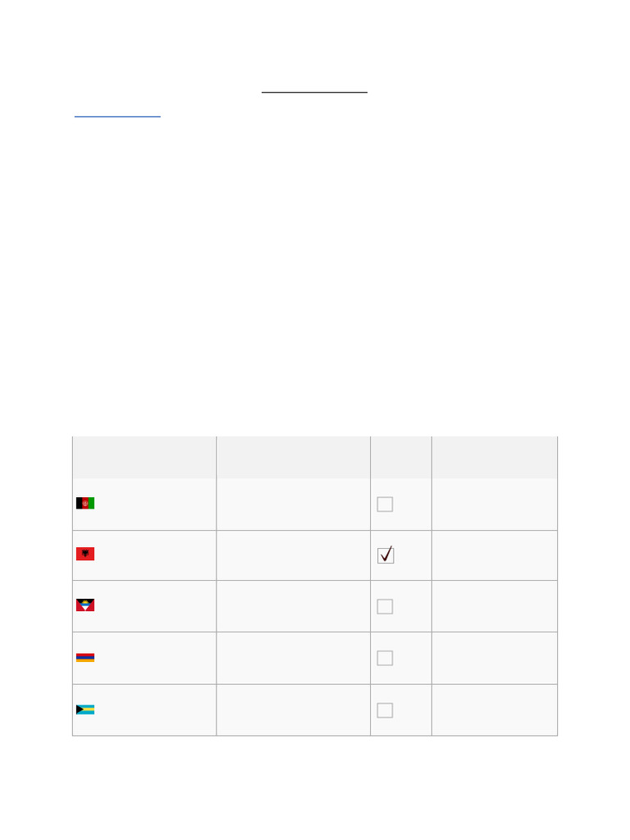Click the Afghanistan flag icon
Viewport: 630px width, 840px height.
point(85,503)
